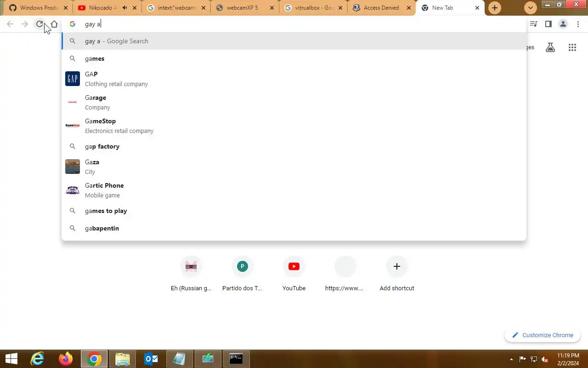Open a new tab with plus button

(x=494, y=8)
